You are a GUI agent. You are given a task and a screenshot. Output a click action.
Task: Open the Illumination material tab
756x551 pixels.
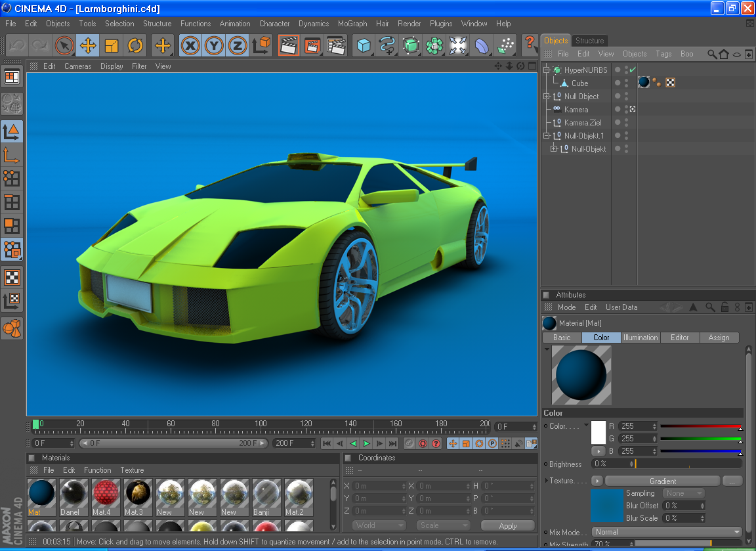coord(640,338)
